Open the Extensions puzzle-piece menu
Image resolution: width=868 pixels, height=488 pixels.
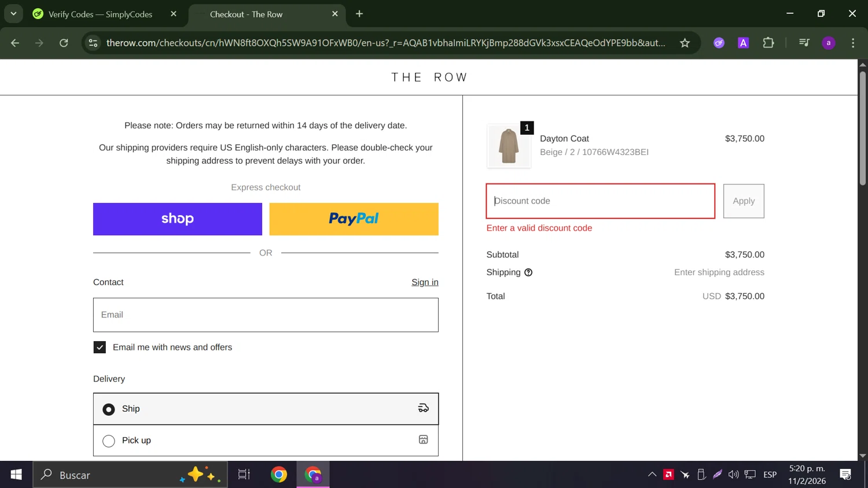[x=768, y=43]
